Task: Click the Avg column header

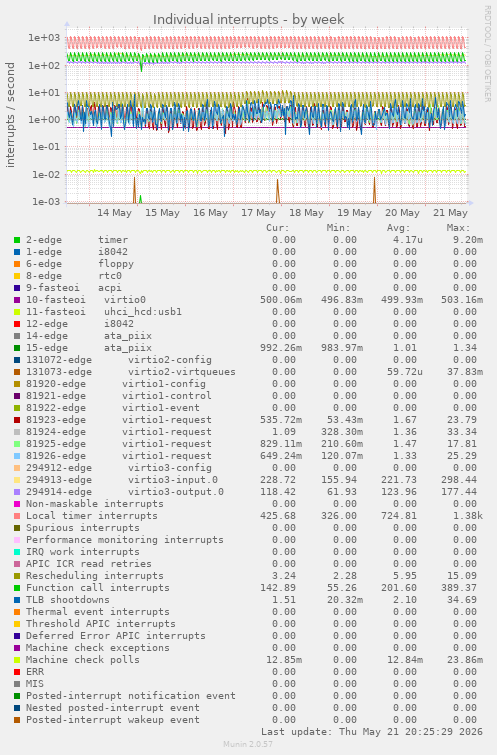Action: [398, 228]
